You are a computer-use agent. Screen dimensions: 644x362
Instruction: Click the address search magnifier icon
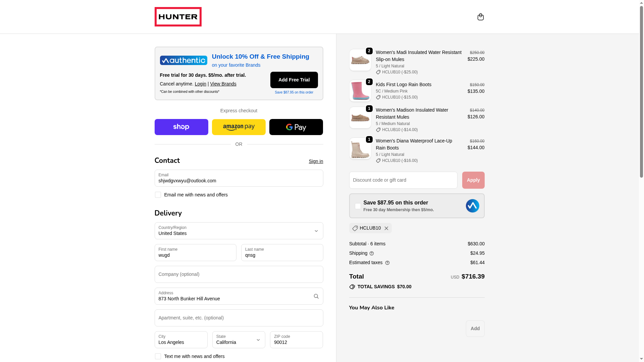click(x=316, y=296)
